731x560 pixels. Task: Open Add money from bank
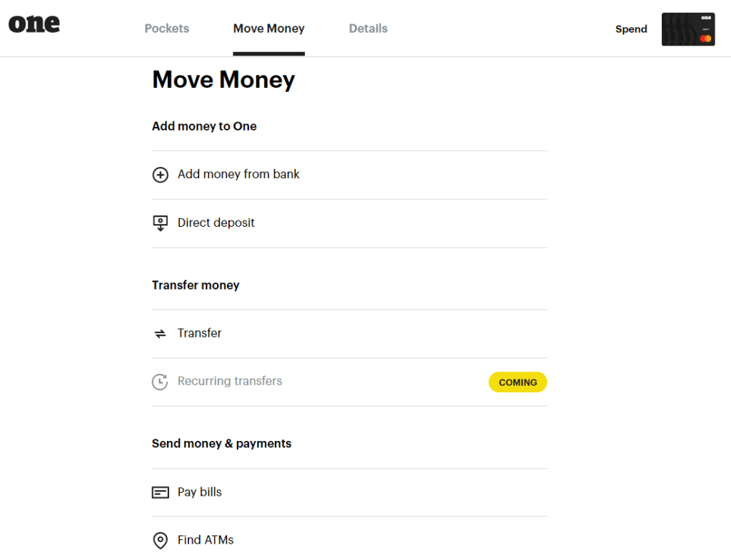(x=238, y=174)
